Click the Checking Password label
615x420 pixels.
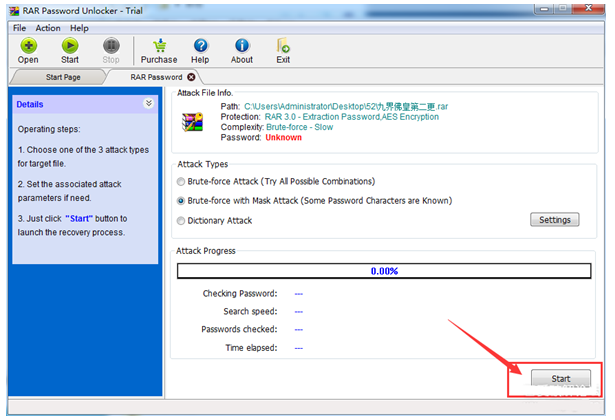tap(240, 293)
